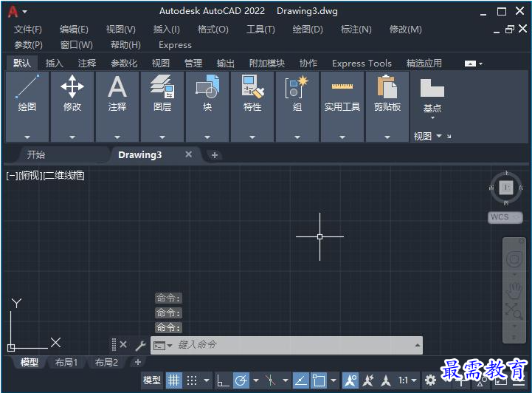Image resolution: width=532 pixels, height=393 pixels.
Task: Click the viewport controls [-] label
Action: coord(12,176)
